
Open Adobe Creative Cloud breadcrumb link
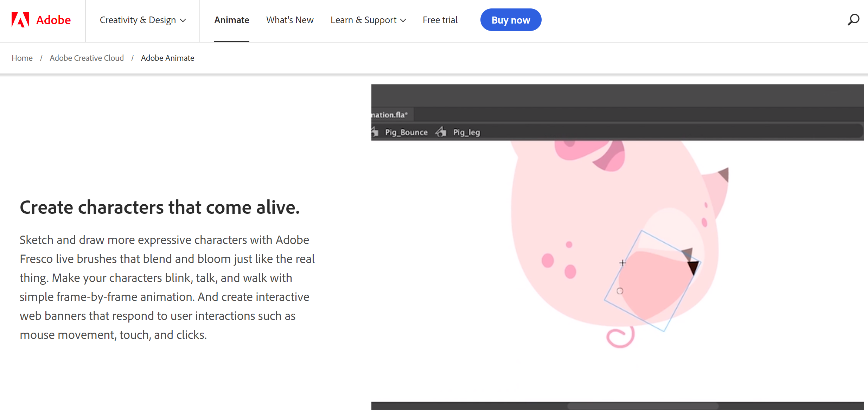[87, 58]
